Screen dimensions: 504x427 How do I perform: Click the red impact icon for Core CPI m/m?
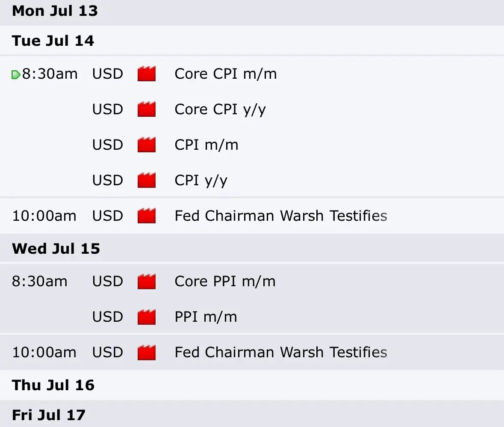[147, 74]
